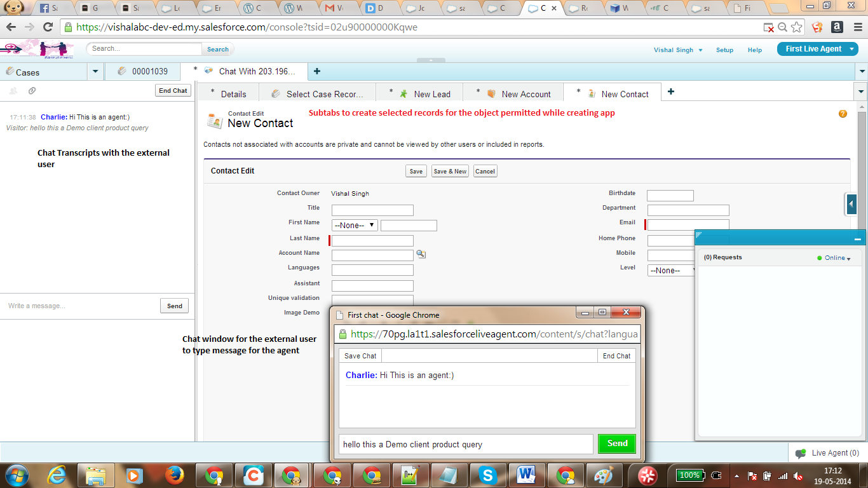The height and width of the screenshot is (488, 868).
Task: Click the Write a message input field
Action: [76, 306]
